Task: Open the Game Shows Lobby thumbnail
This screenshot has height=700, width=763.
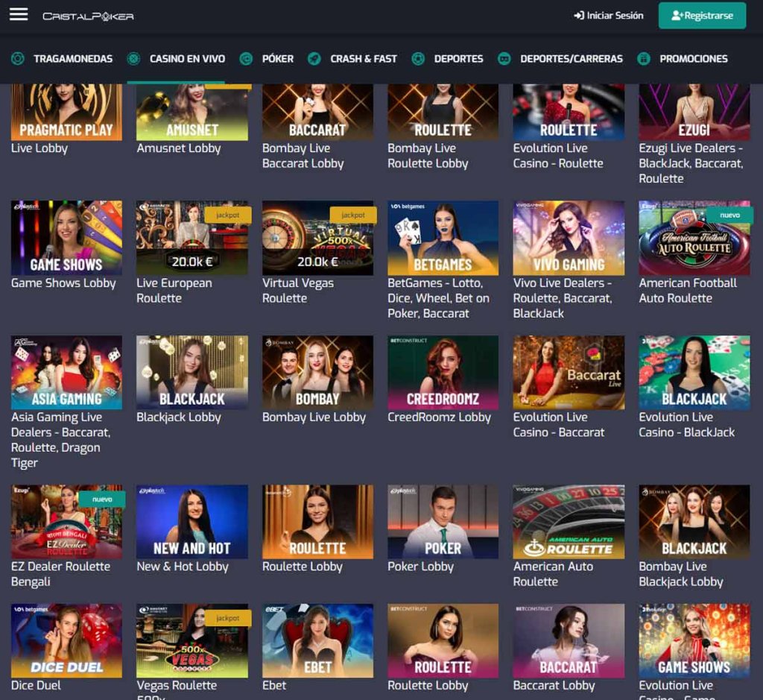Action: (x=66, y=238)
